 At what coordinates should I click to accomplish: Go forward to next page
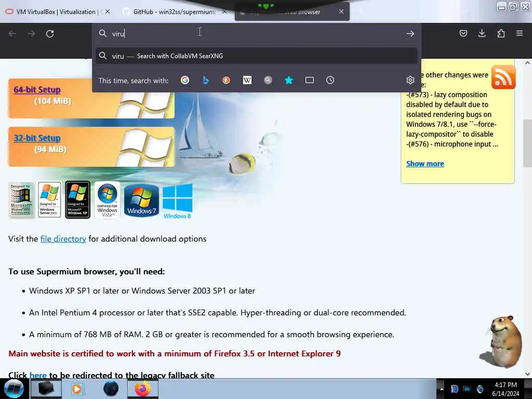point(31,34)
